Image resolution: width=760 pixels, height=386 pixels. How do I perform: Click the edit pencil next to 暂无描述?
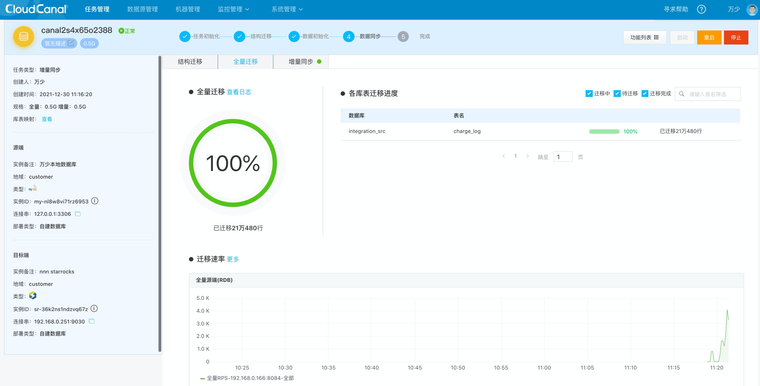click(x=71, y=43)
